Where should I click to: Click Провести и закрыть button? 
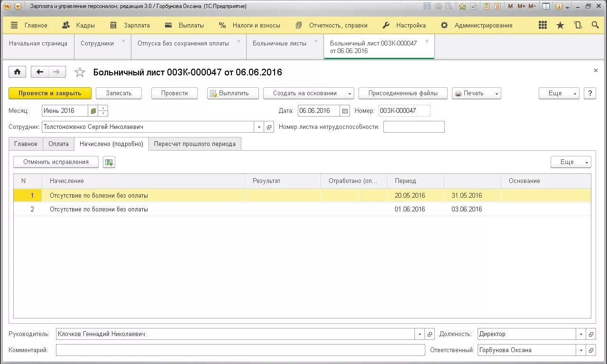(50, 93)
